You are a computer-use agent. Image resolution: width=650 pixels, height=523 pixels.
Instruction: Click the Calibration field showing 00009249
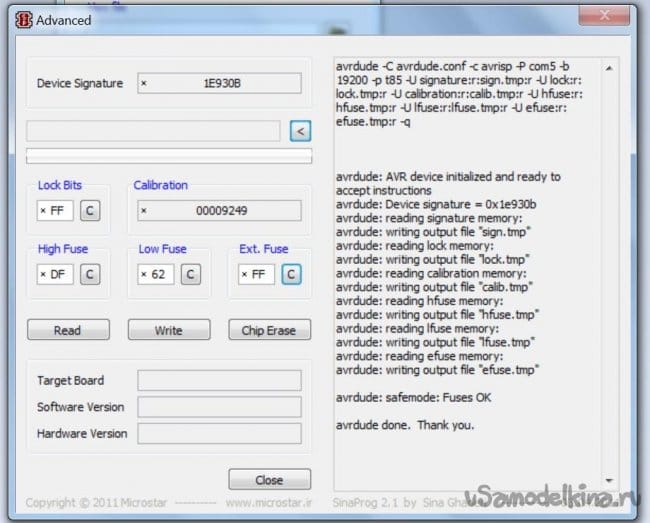pyautogui.click(x=219, y=211)
